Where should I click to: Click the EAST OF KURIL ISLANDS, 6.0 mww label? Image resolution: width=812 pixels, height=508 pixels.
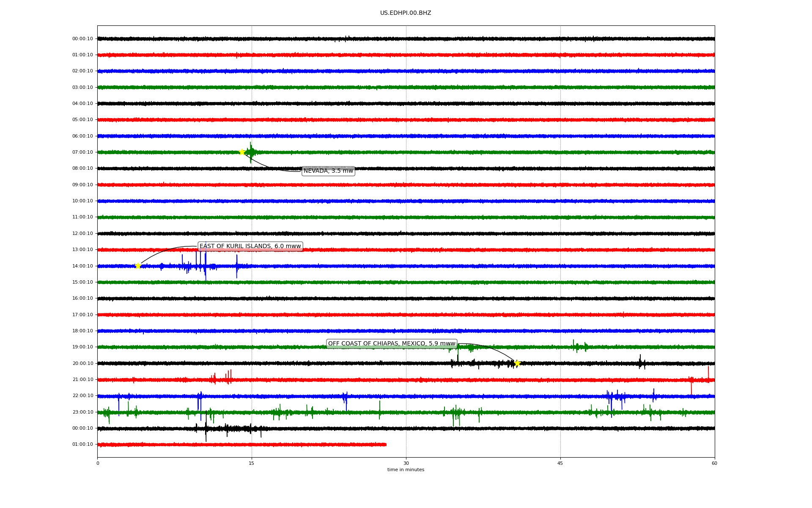click(250, 246)
